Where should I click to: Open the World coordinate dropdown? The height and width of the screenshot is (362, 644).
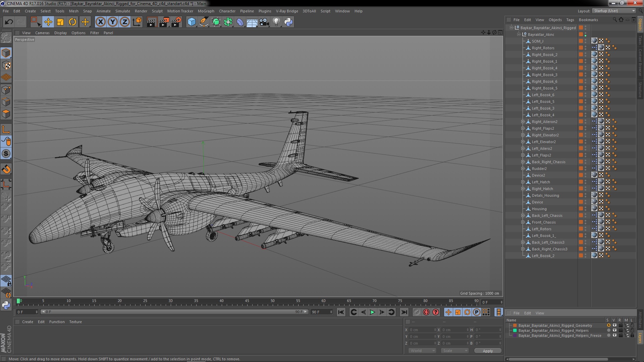coord(422,351)
